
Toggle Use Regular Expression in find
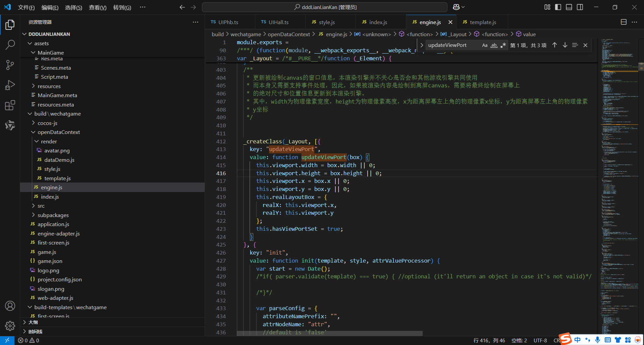(503, 45)
